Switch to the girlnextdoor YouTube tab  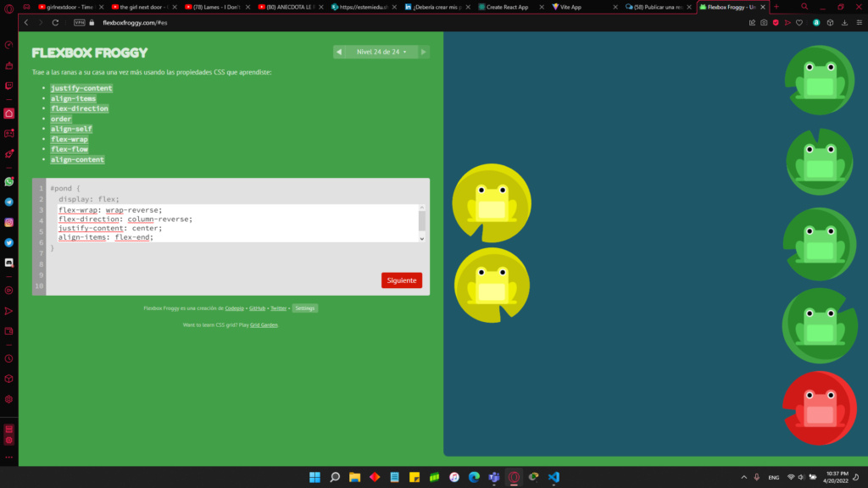point(71,7)
